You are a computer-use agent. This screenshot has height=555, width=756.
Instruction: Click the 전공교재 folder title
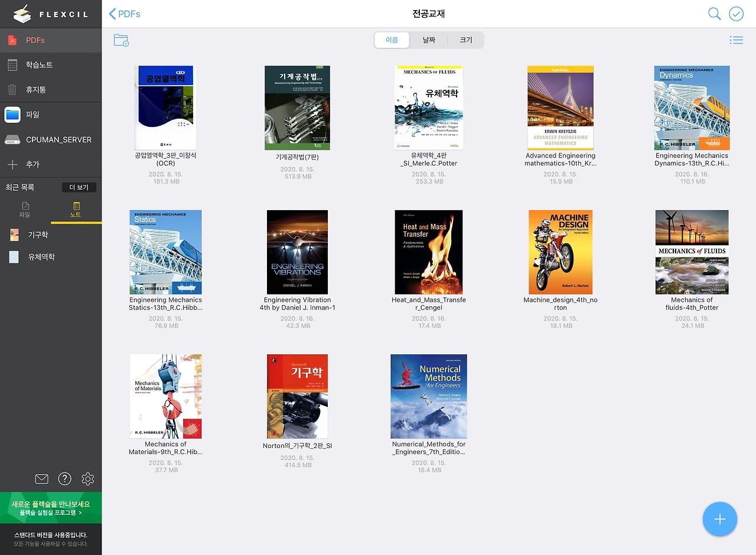coord(429,14)
